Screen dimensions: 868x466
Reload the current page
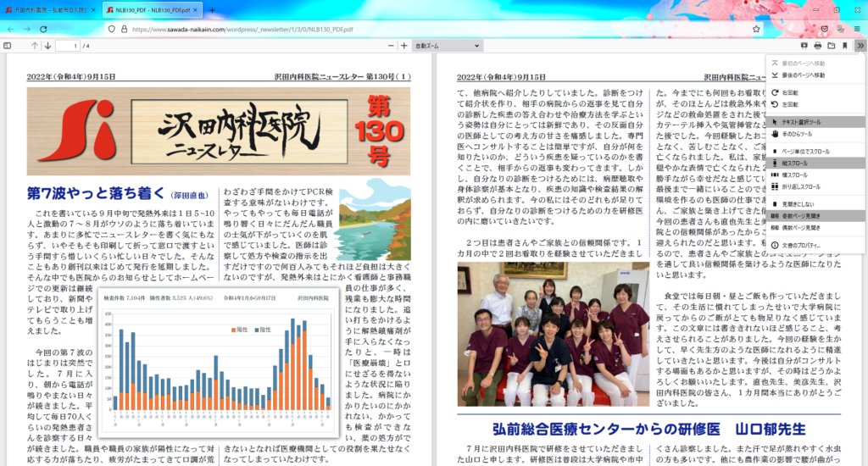pos(43,29)
